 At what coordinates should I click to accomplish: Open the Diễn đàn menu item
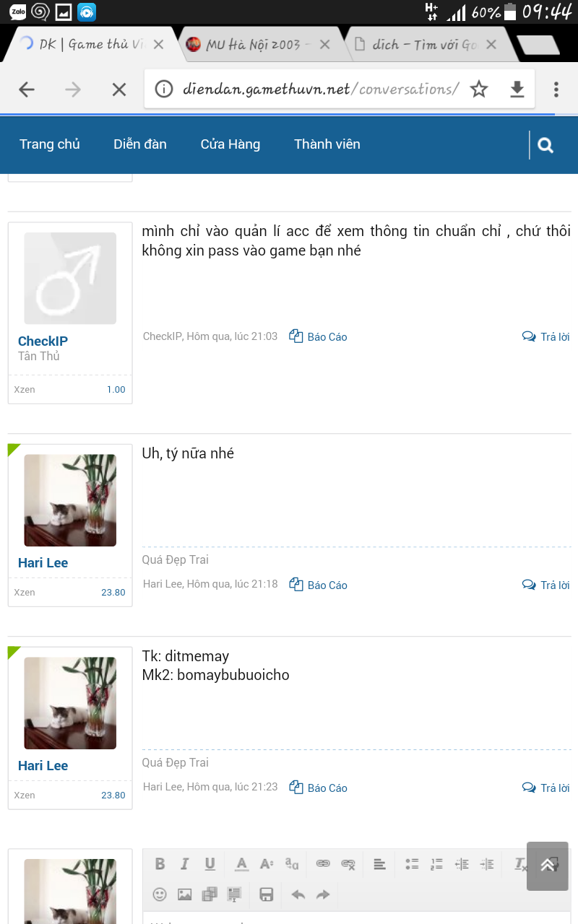coord(140,144)
